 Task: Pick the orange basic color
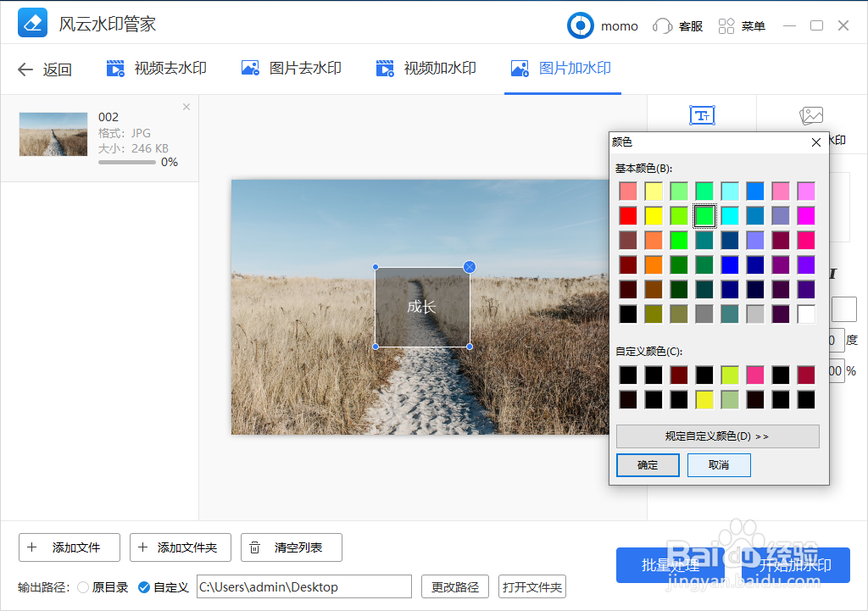[654, 264]
